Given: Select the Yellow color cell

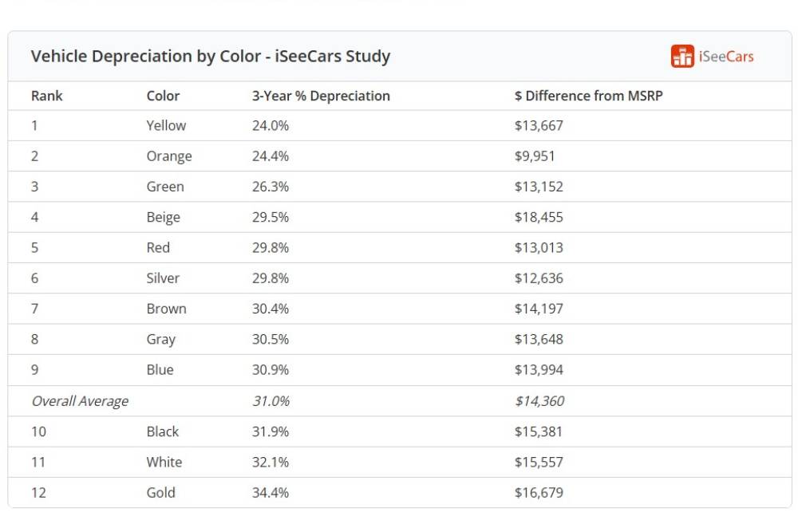Looking at the screenshot, I should [x=166, y=125].
